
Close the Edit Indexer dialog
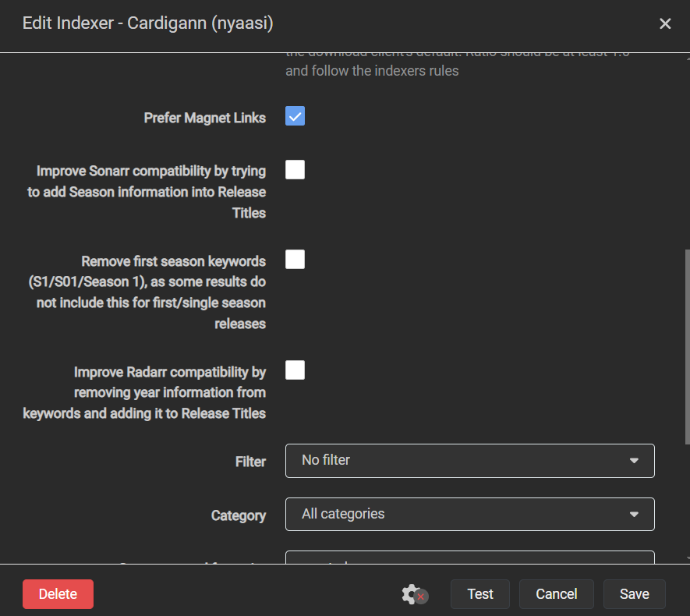click(x=665, y=24)
